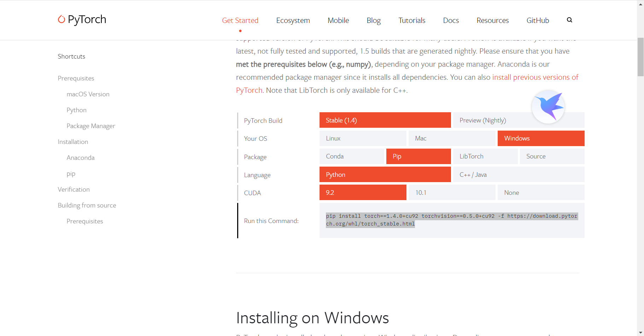Screen dimensions: 644x336
Task: Jump to the pip section in sidebar
Action: [71, 173]
